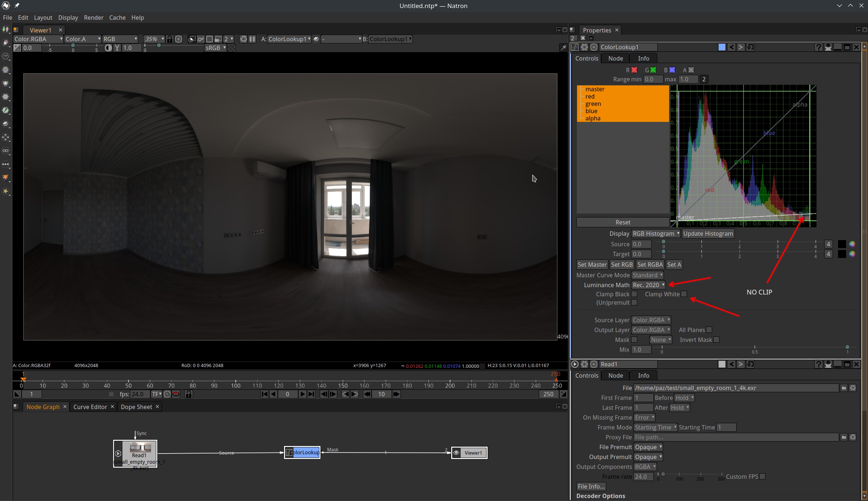The image size is (868, 501).
Task: Enable the Clamp White checkbox
Action: pos(684,294)
